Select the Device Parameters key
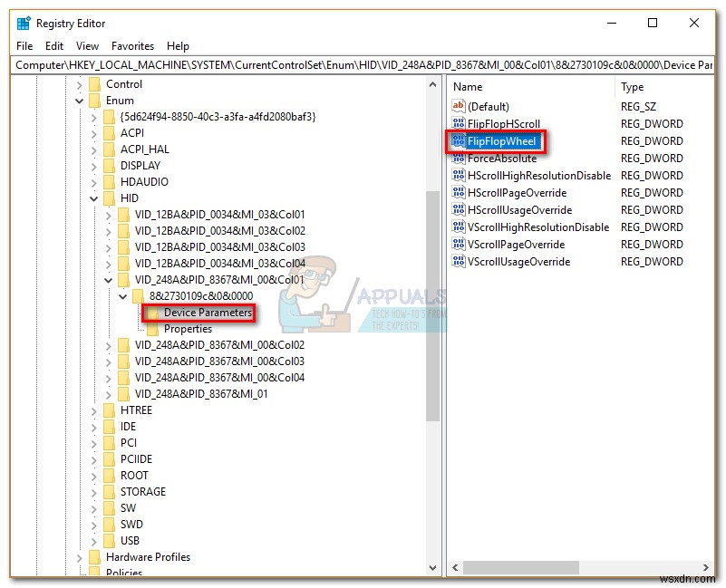The image size is (726, 588). point(208,313)
